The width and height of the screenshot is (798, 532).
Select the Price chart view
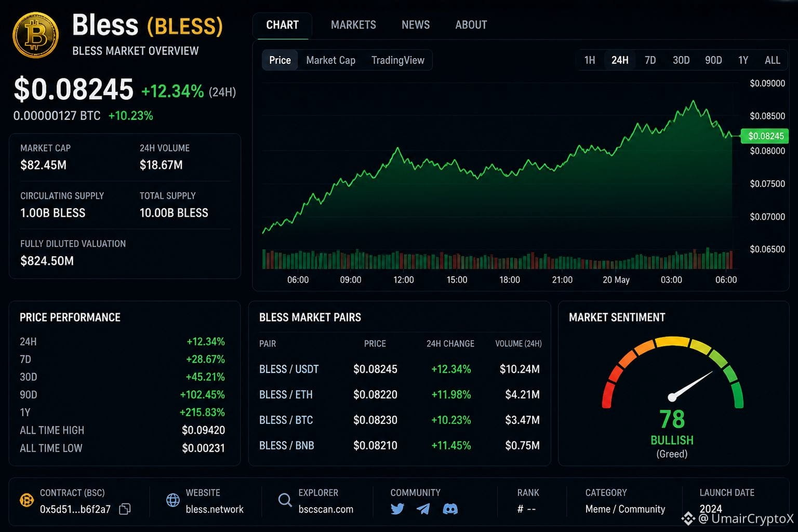coord(280,60)
